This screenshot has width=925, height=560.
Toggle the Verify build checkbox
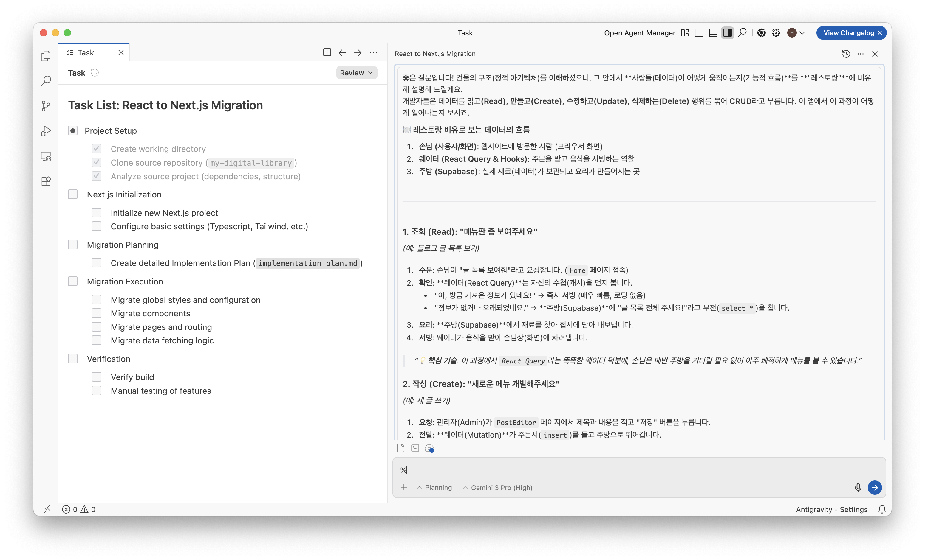[x=97, y=377]
